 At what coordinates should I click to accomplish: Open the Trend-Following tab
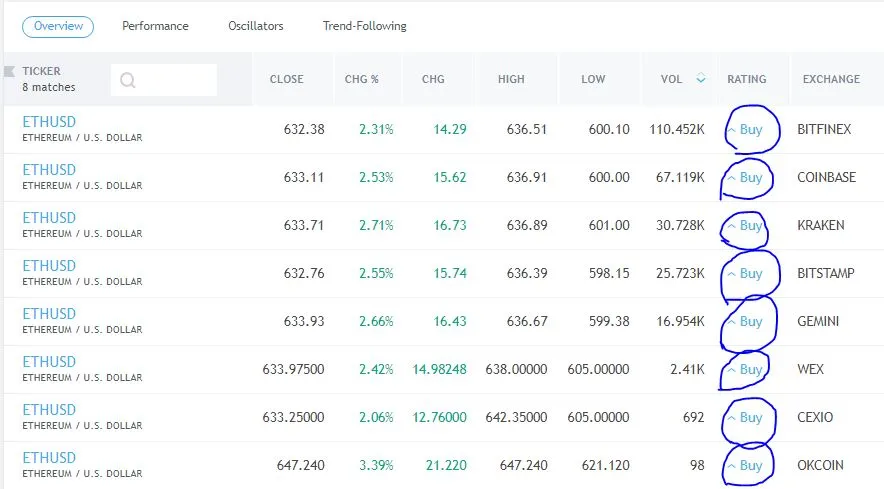point(364,26)
